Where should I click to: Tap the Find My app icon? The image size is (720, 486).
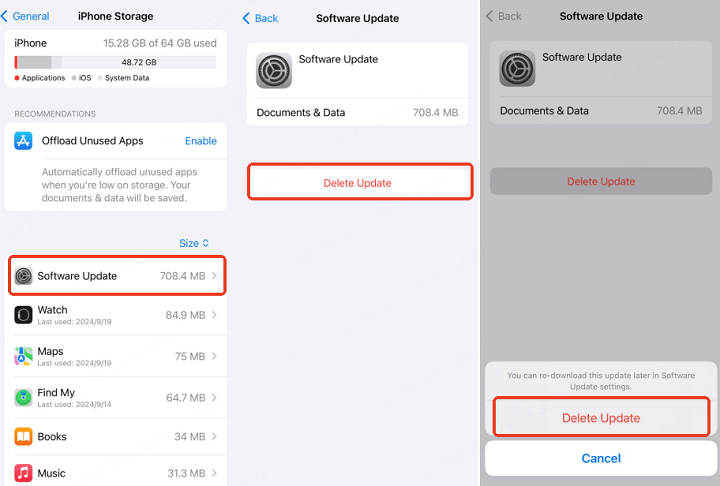(x=23, y=397)
